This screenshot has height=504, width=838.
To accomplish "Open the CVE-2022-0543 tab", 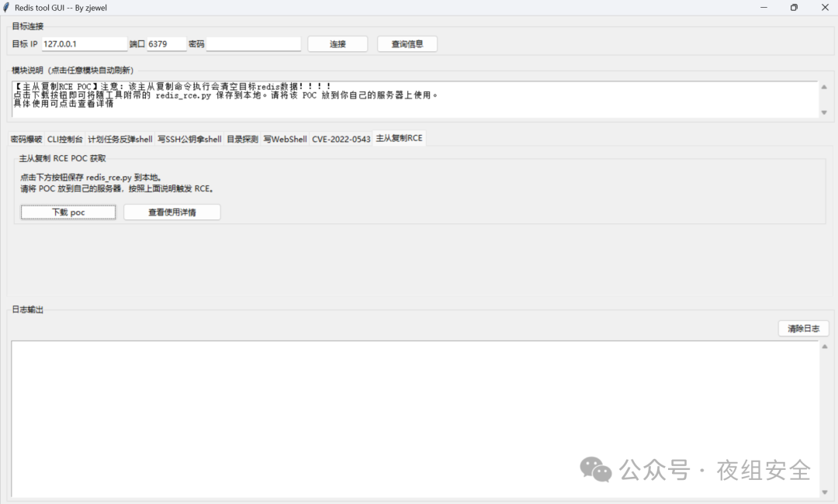I will coord(341,140).
